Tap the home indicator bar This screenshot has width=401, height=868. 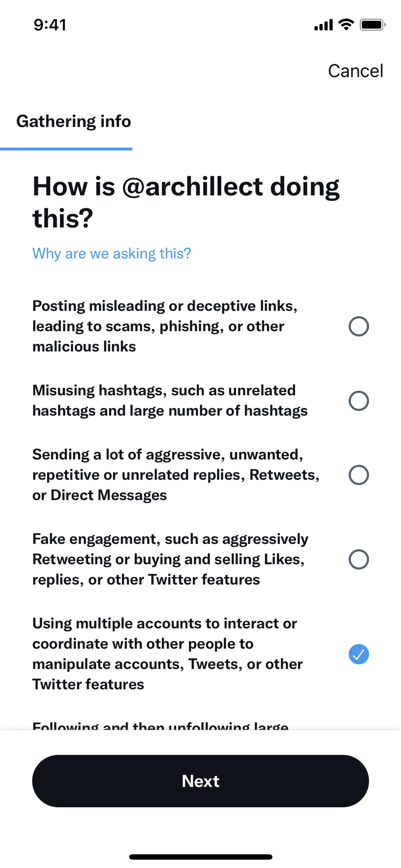[200, 857]
